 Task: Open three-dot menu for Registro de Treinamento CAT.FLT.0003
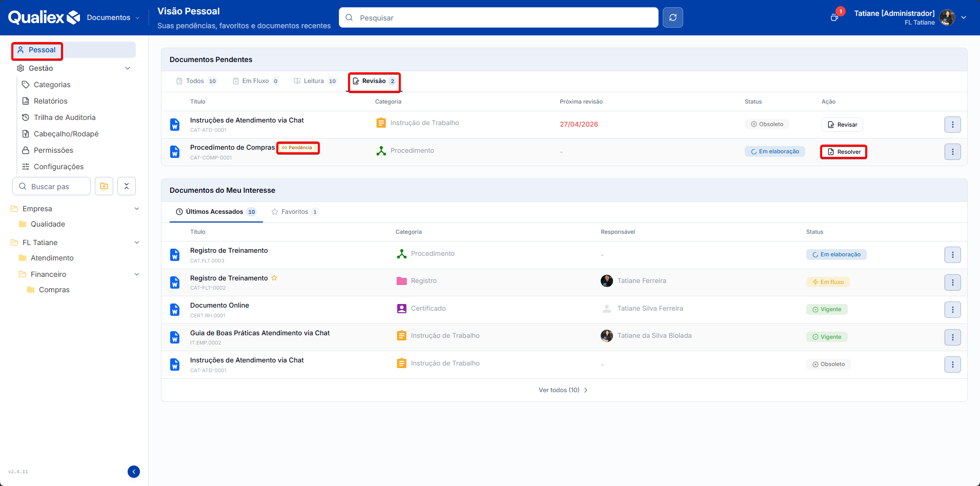click(x=953, y=255)
